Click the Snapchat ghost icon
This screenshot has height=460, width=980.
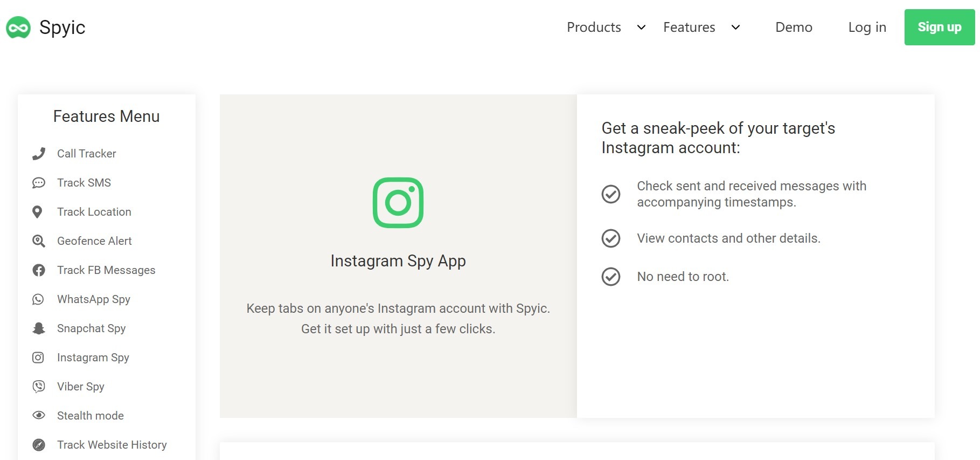click(x=38, y=328)
